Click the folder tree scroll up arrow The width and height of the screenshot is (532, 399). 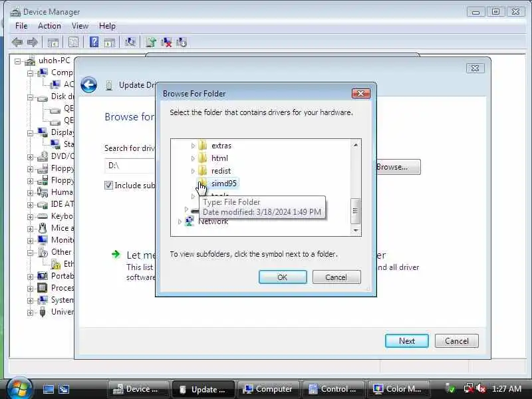tap(356, 145)
